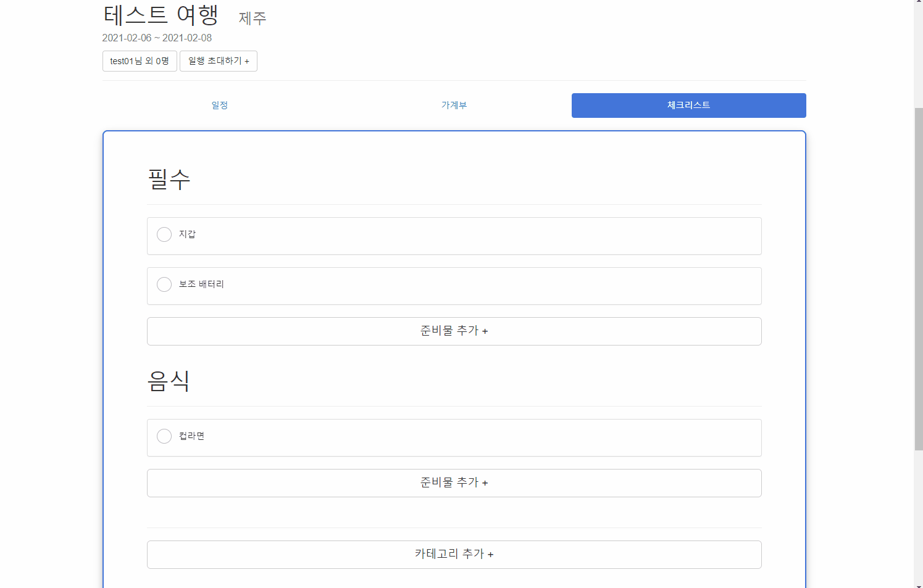Viewport: 923px width, 588px height.
Task: Click the 음식 category heading
Action: pyautogui.click(x=169, y=381)
